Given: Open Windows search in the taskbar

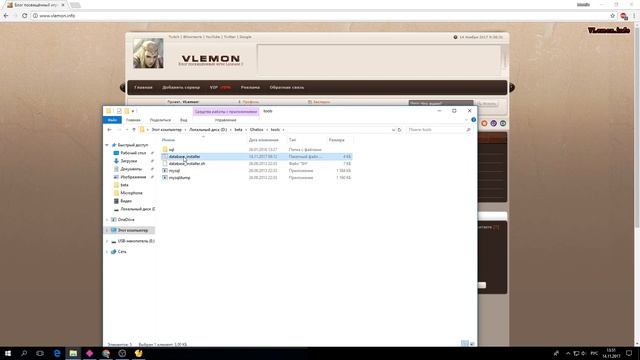Looking at the screenshot, I should pos(24,353).
